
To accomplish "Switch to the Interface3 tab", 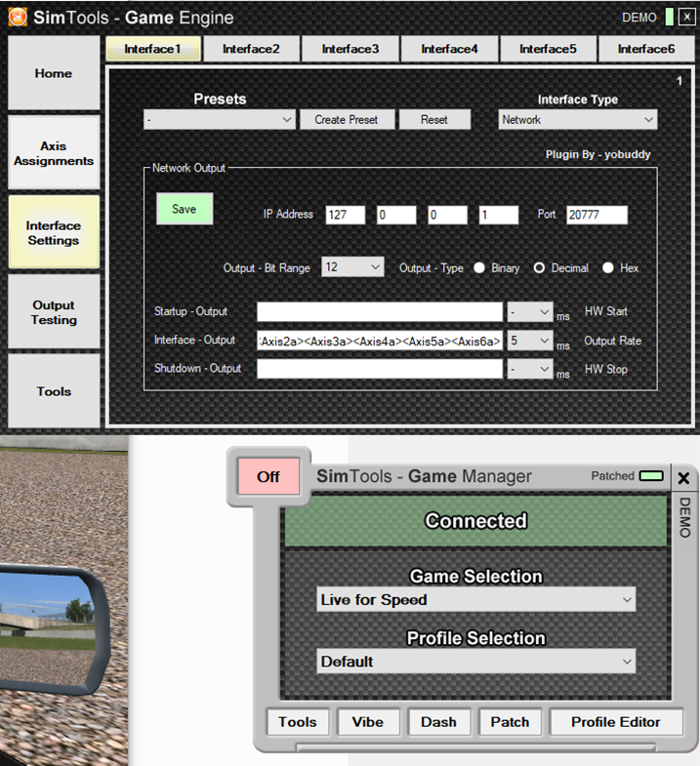I will click(x=350, y=49).
